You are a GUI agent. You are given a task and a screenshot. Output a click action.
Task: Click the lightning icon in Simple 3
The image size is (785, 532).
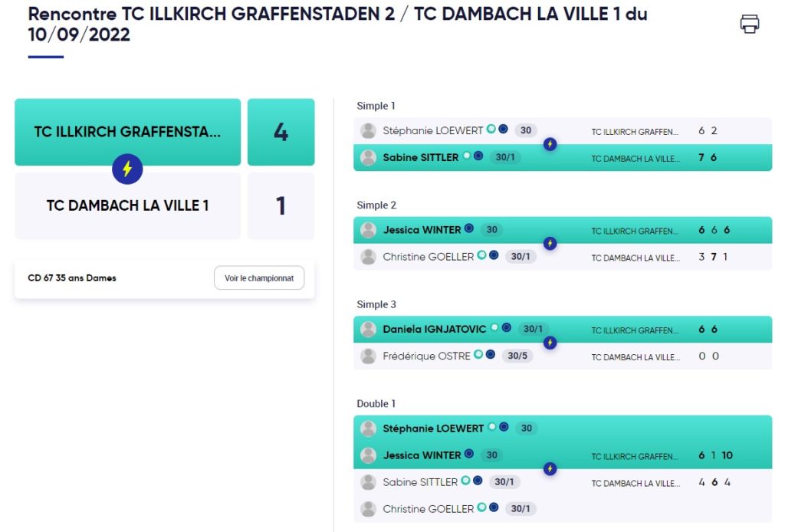[550, 343]
